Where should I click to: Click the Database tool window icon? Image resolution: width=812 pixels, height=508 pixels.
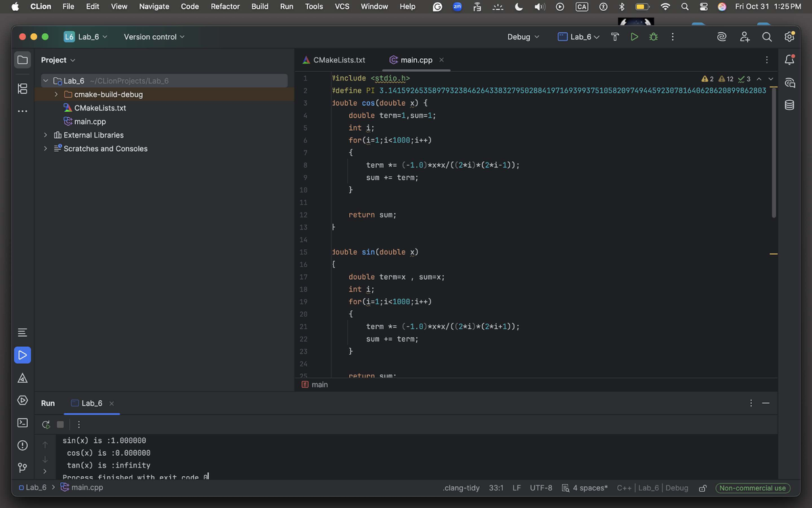click(789, 104)
